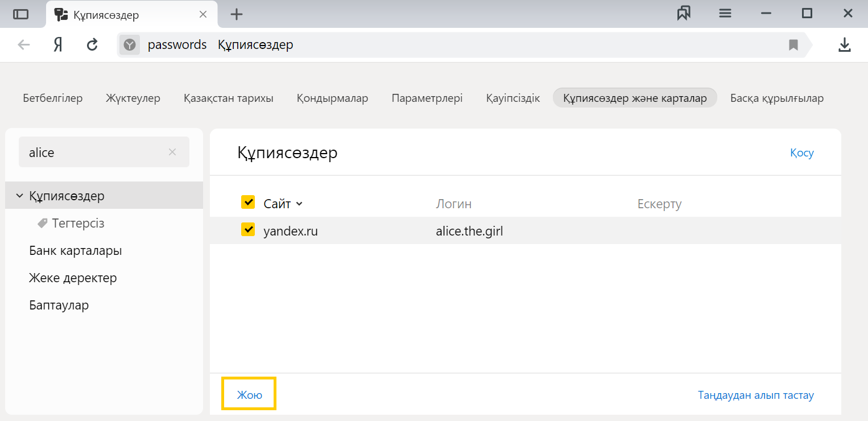Open the browser main menu icon
Screen dimensions: 868x421
[x=725, y=14]
